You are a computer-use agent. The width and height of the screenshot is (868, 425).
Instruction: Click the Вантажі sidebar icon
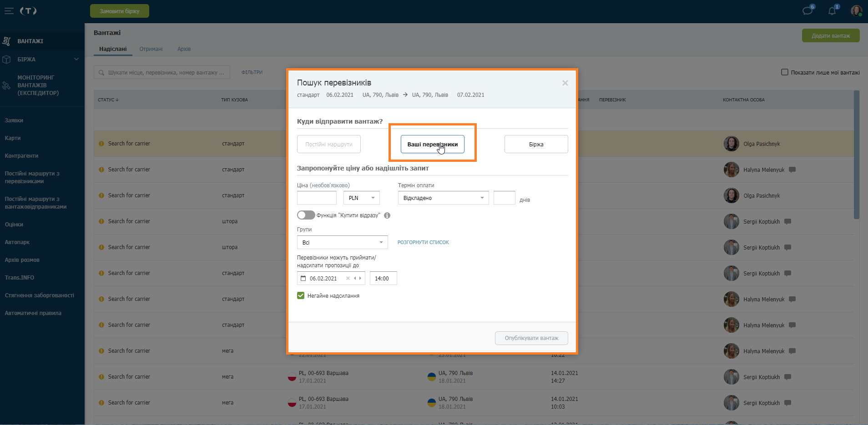pyautogui.click(x=6, y=41)
